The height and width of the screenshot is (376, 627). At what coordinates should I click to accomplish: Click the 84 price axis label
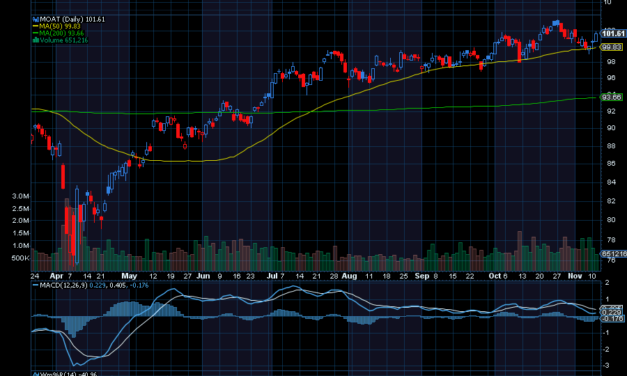coord(611,182)
